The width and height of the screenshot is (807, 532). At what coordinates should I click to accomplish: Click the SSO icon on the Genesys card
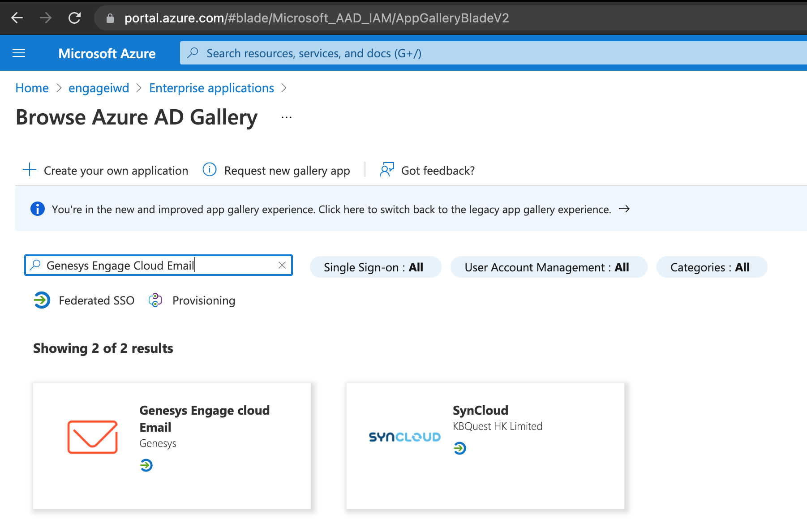point(146,466)
